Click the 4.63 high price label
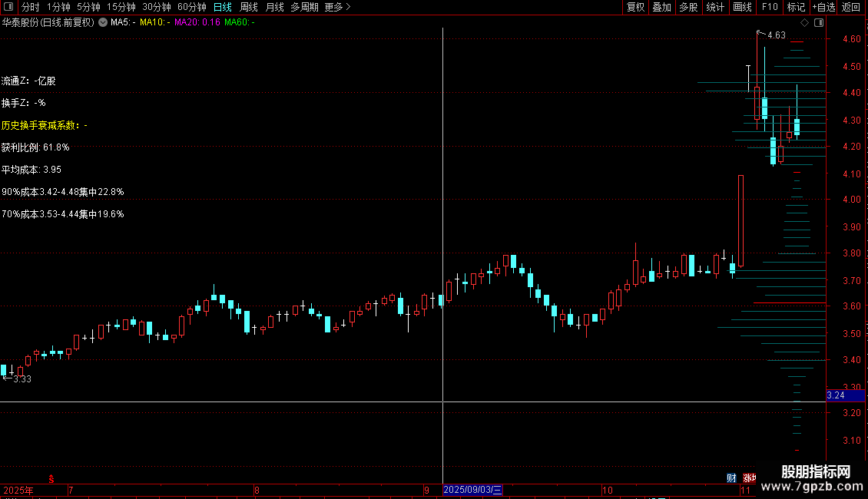Screen dimensions: 868x499 pos(776,35)
